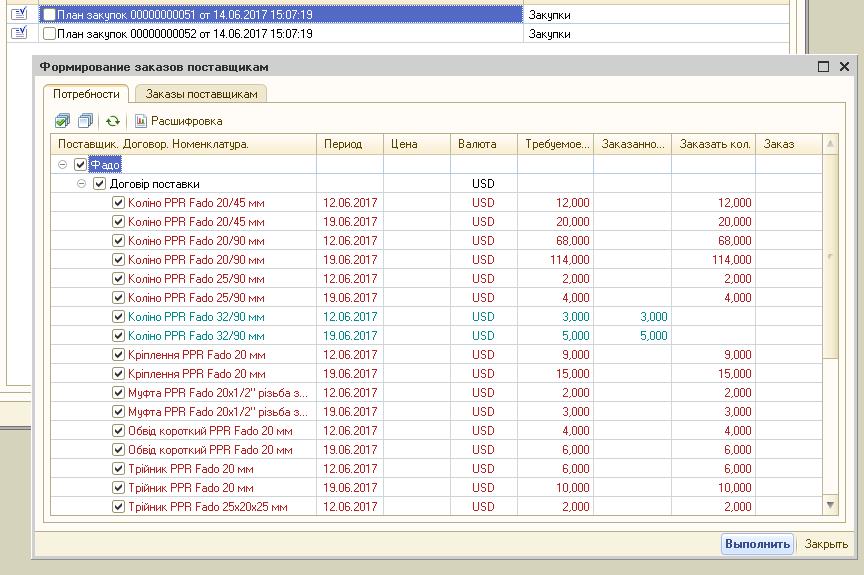Select План закупок 00000000052 row text
The width and height of the screenshot is (864, 575).
point(185,34)
